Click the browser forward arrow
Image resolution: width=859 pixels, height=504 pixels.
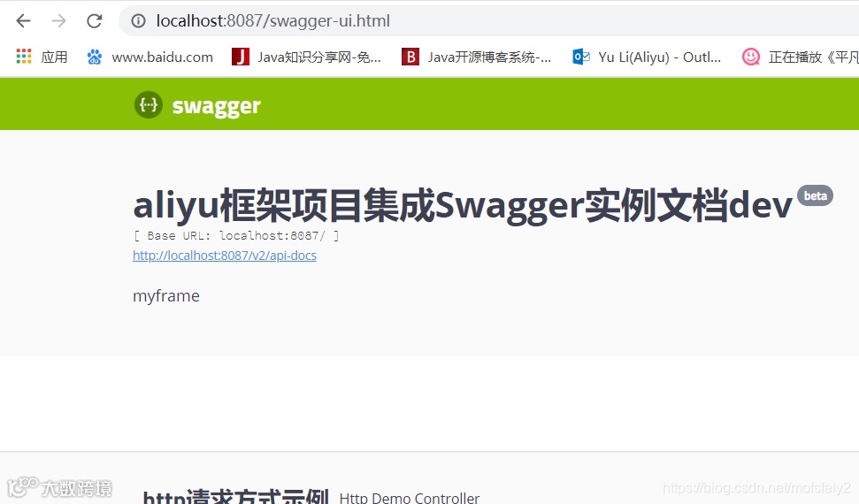point(58,21)
